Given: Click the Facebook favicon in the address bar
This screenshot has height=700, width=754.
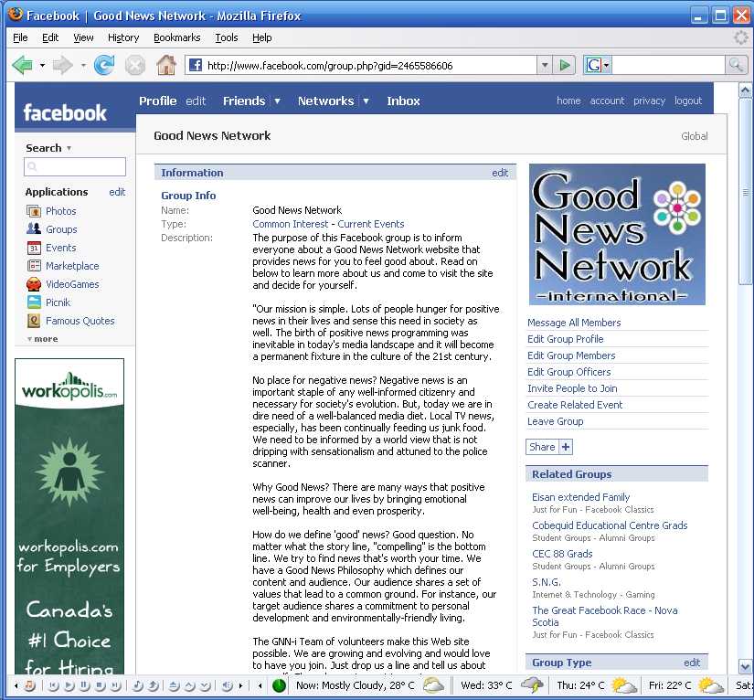Looking at the screenshot, I should [195, 65].
